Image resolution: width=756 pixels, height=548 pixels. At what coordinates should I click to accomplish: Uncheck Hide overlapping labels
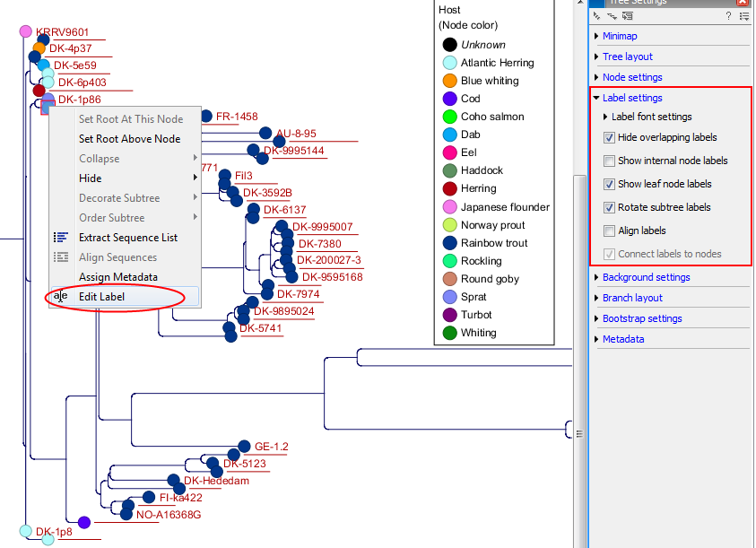coord(610,138)
